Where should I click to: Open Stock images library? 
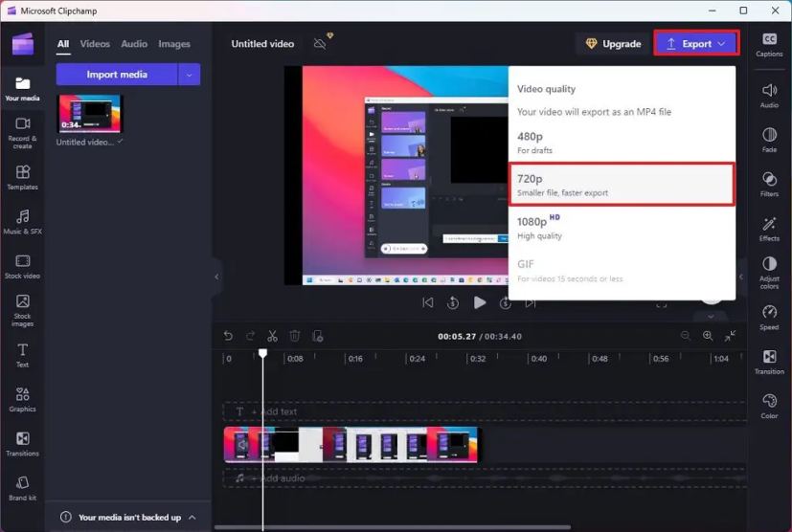22,310
